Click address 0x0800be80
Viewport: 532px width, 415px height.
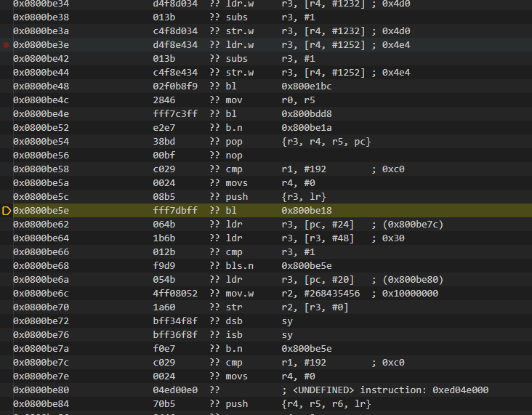(41, 390)
